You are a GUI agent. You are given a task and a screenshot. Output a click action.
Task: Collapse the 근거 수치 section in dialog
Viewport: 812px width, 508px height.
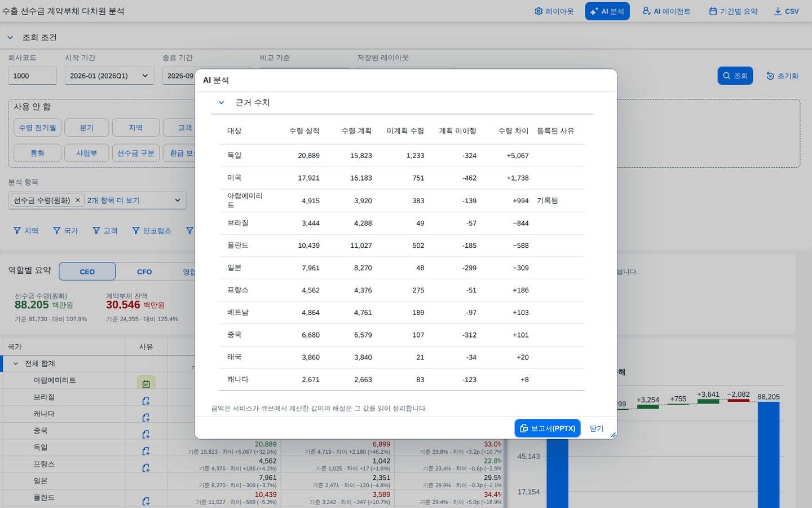[221, 102]
